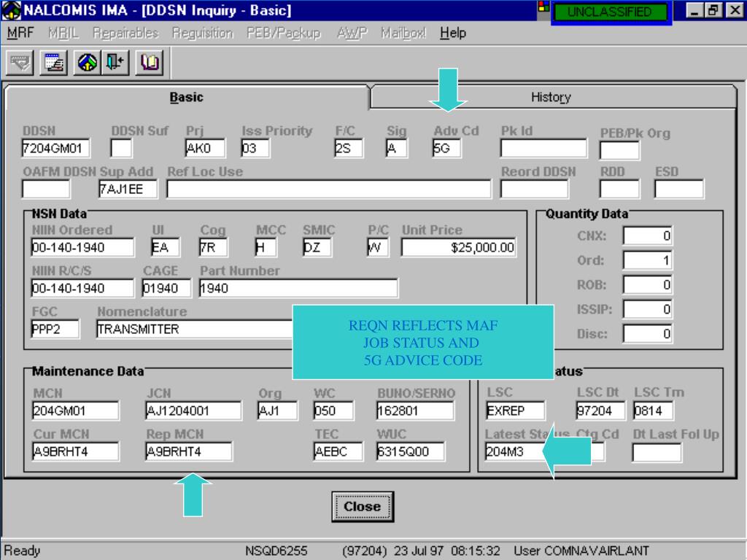Click the NIIN R/C/S field 00-140-1940

[82, 288]
